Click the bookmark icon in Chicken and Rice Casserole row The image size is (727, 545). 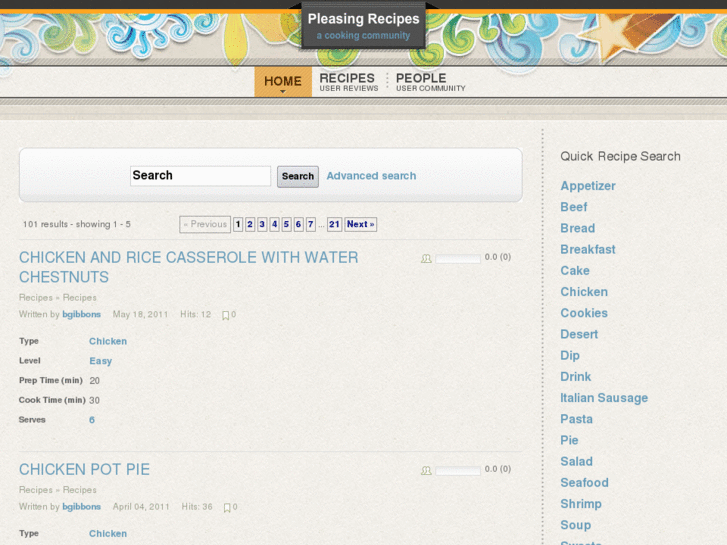click(x=225, y=315)
